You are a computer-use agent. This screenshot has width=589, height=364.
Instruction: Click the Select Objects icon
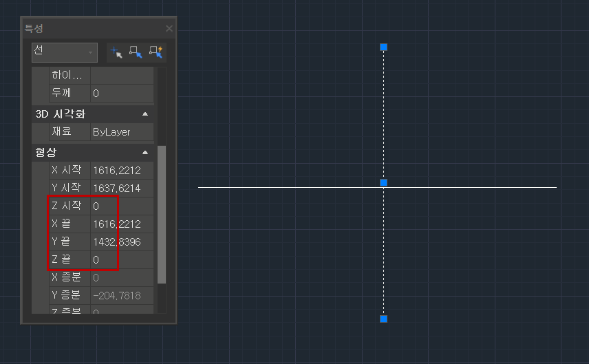[136, 52]
